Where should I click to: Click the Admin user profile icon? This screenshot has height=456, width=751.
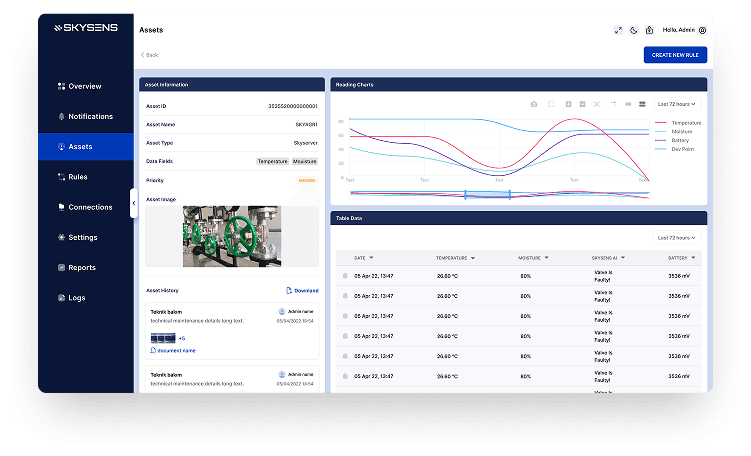pos(702,30)
